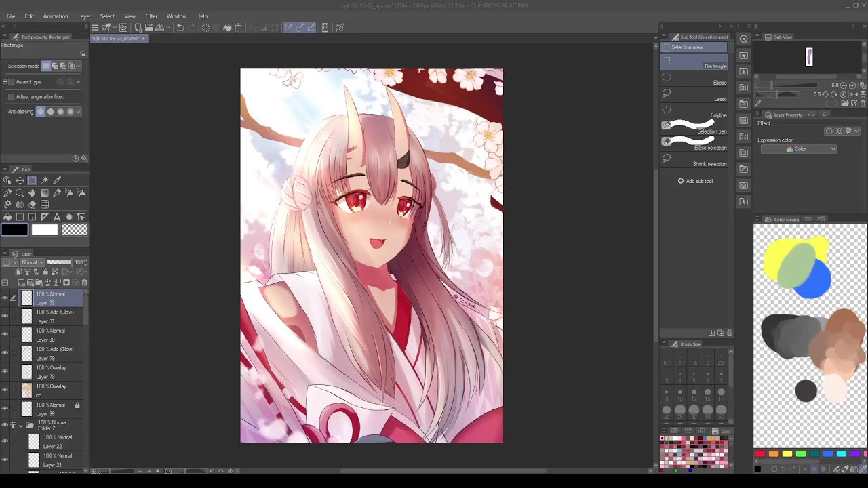This screenshot has height=488, width=868.
Task: Open the Expression color dropdown
Action: coord(798,149)
